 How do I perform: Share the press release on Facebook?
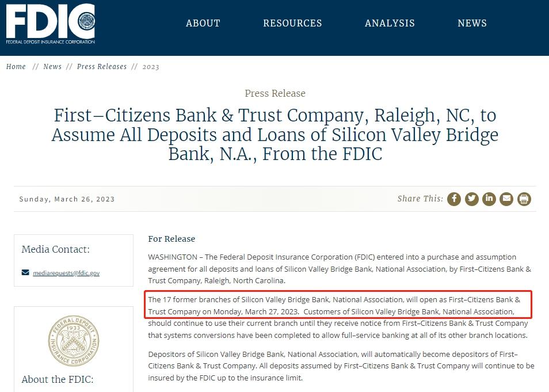pyautogui.click(x=454, y=199)
